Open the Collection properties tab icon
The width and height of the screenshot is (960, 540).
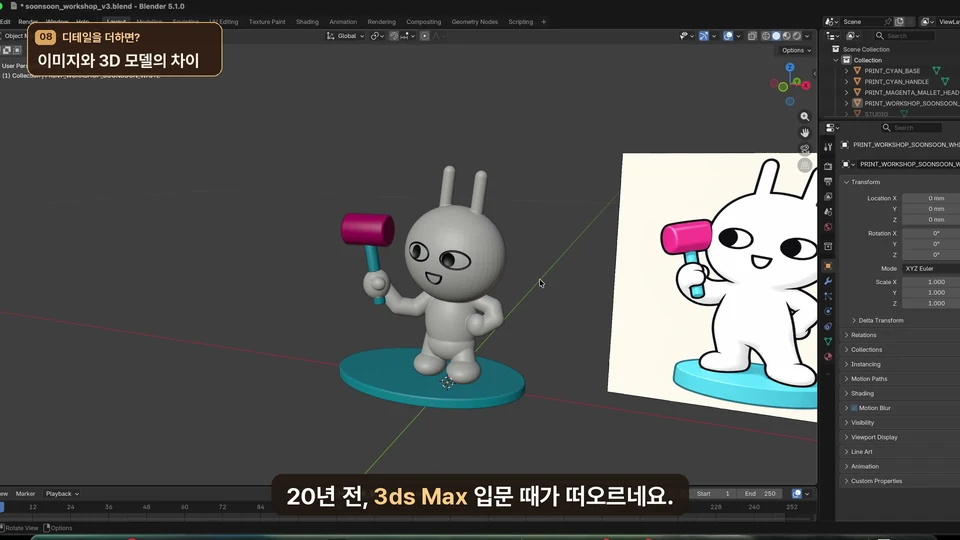pos(828,246)
